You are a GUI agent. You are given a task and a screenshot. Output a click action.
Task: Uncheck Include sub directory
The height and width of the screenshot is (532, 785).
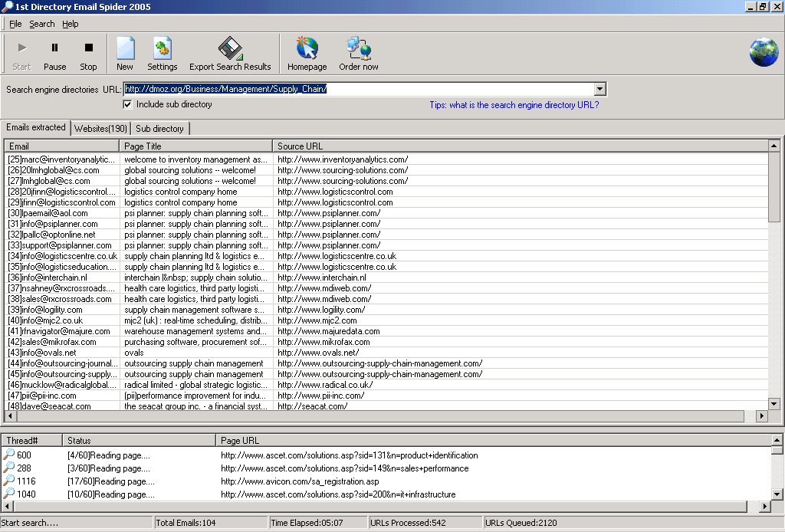tap(128, 104)
